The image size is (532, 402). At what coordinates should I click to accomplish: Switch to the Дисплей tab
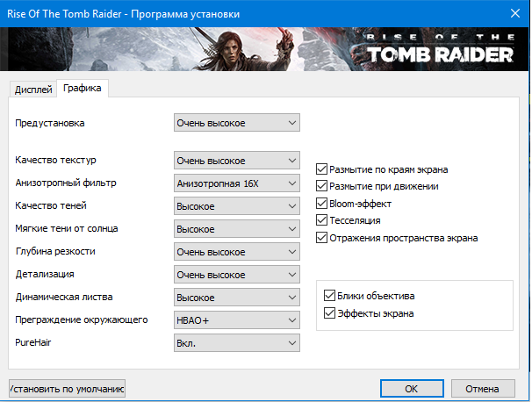coord(32,90)
